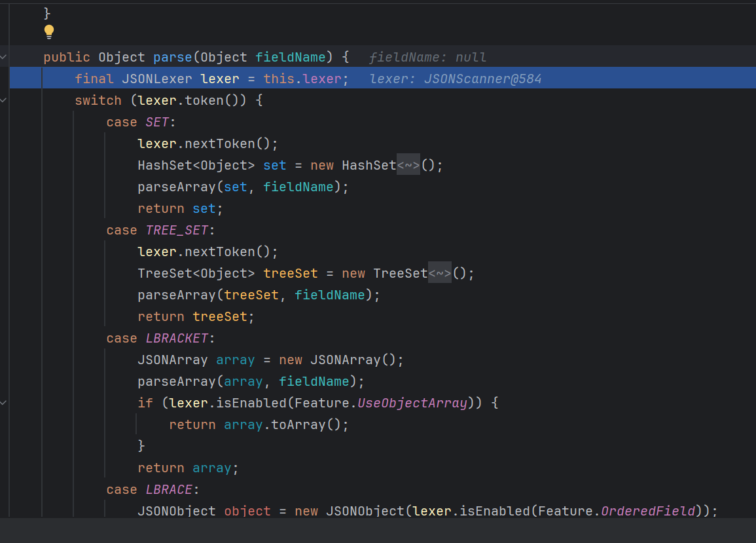The width and height of the screenshot is (756, 543).
Task: Expand folded generics after new HashSet
Action: point(408,166)
